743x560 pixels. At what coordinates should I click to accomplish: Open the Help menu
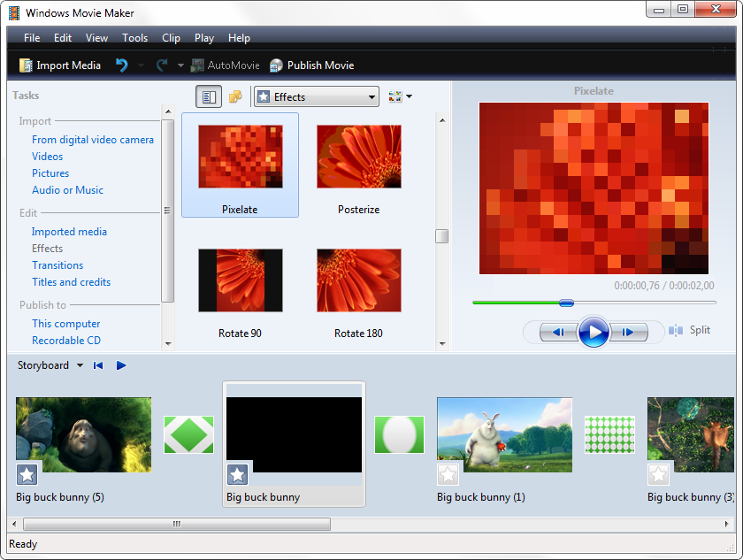[x=239, y=38]
